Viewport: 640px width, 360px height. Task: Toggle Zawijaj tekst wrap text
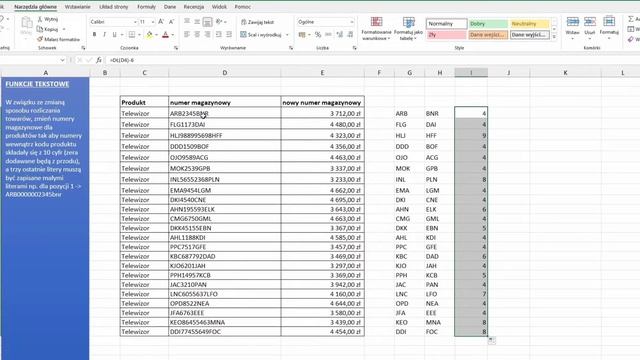258,22
